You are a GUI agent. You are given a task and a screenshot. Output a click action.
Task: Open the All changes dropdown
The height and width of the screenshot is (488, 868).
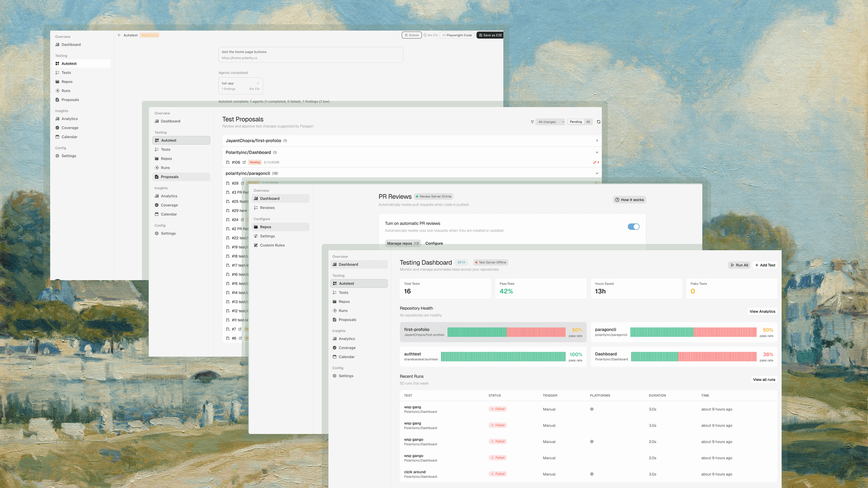550,122
